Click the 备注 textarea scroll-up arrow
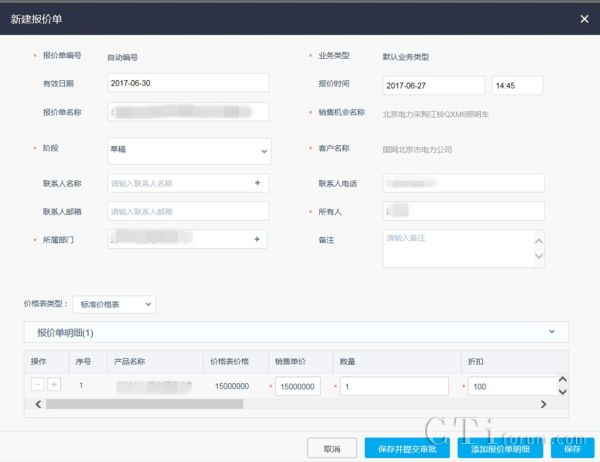 (x=540, y=241)
